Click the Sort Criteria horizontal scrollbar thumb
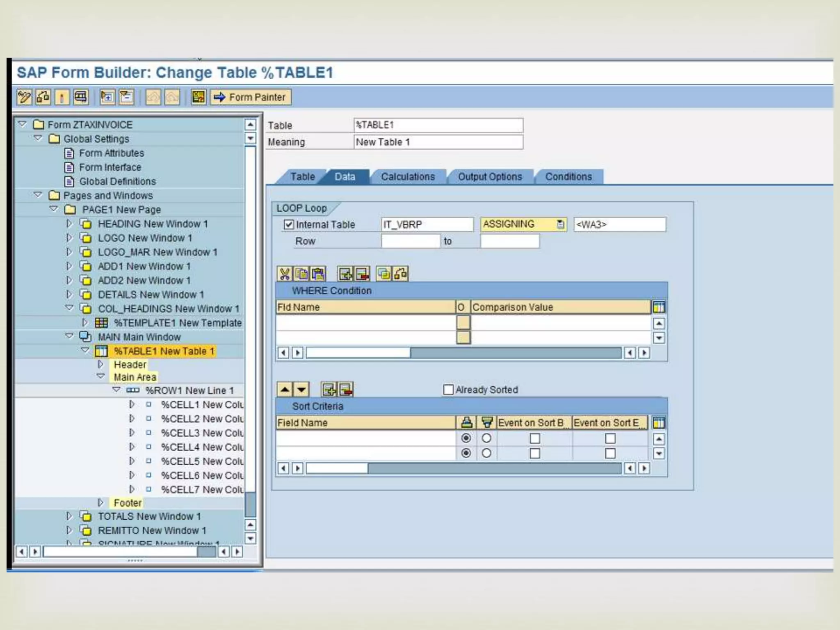The image size is (840, 630). (x=336, y=468)
